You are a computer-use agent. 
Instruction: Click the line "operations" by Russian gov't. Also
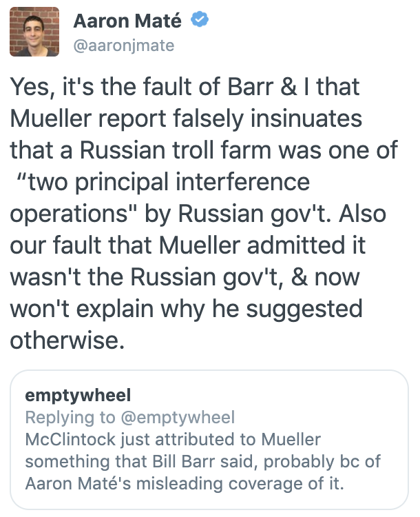tap(198, 214)
